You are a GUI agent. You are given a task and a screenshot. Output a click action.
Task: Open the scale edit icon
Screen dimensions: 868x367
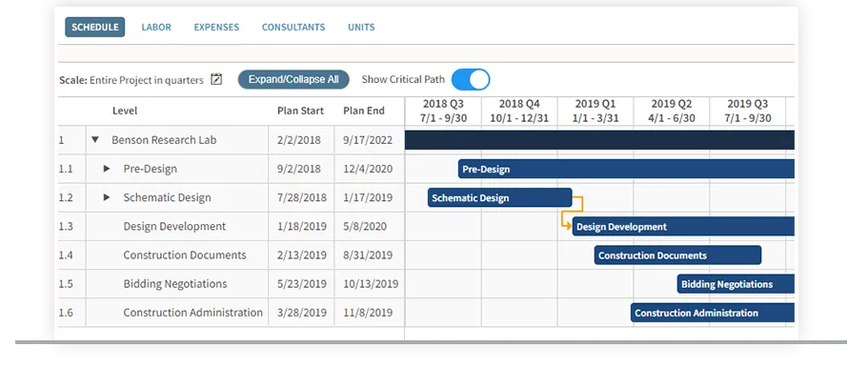pos(216,79)
